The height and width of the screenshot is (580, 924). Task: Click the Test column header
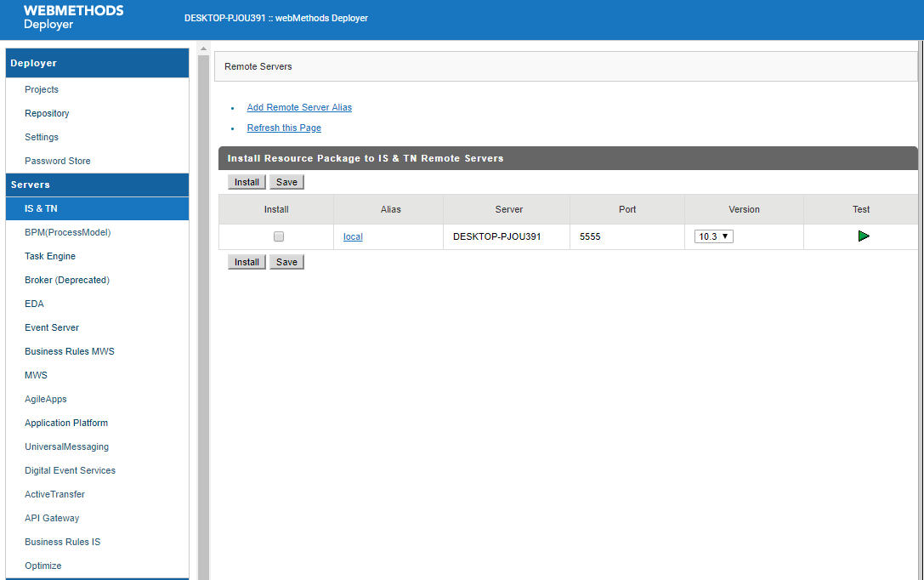pos(860,209)
